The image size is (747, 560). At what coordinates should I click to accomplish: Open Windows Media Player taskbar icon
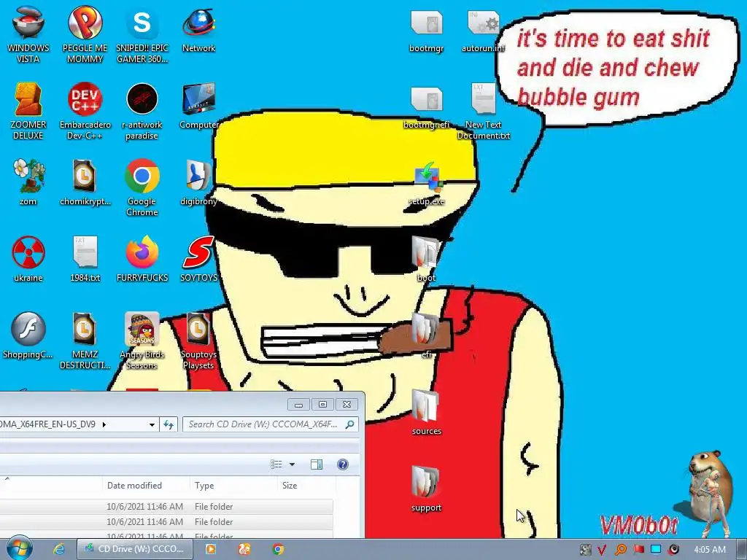click(211, 549)
